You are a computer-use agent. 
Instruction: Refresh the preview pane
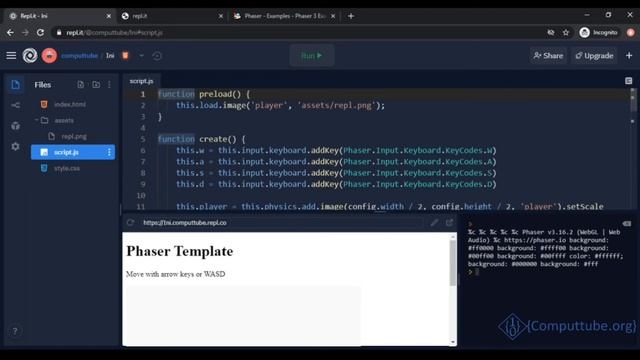[x=130, y=222]
